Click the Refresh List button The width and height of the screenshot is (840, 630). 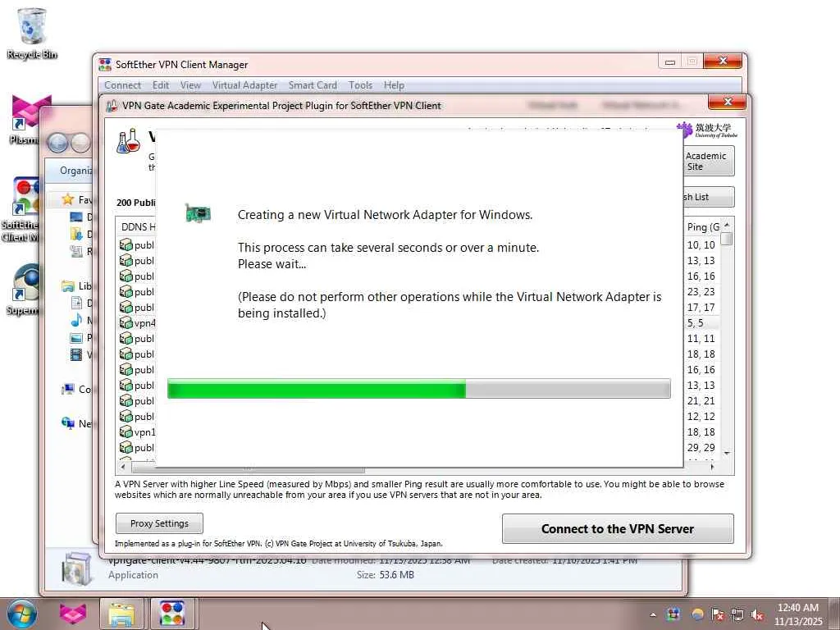click(709, 197)
